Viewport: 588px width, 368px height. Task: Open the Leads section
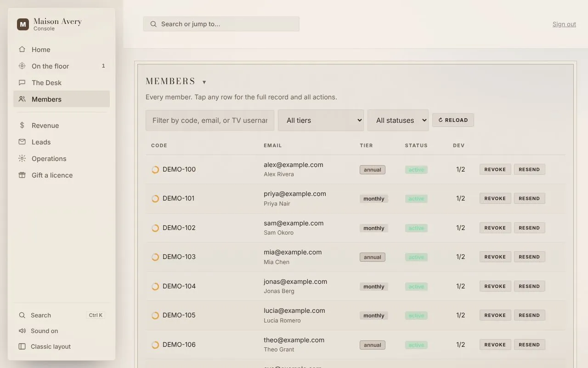(62, 142)
